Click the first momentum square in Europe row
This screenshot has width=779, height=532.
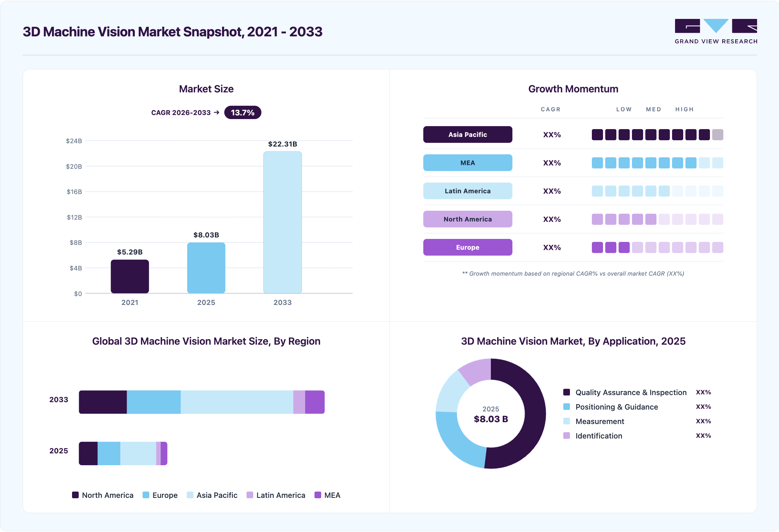(x=597, y=247)
